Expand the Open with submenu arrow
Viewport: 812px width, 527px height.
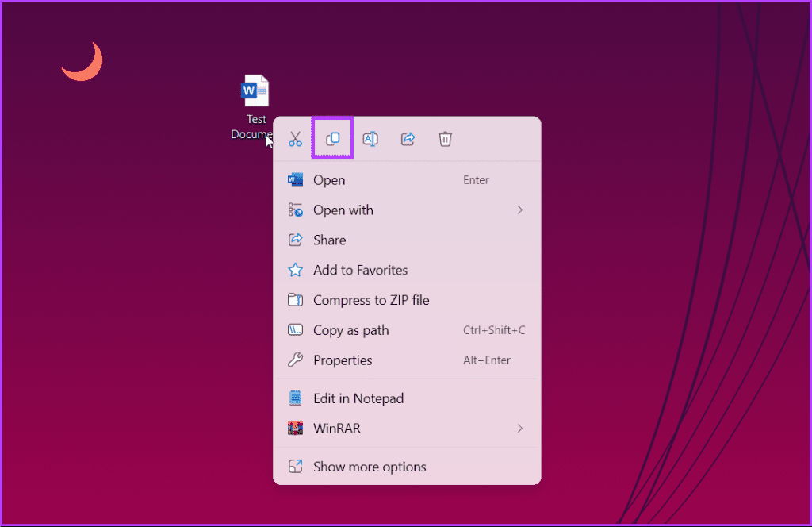click(x=520, y=210)
